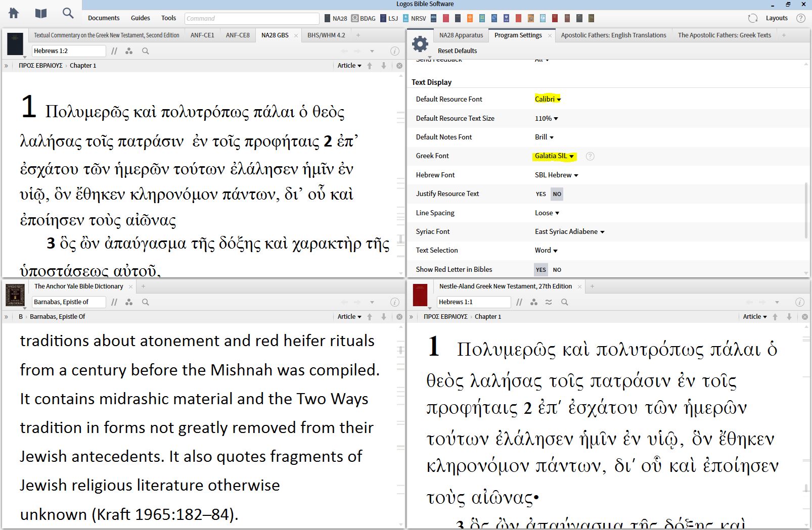Image resolution: width=812 pixels, height=530 pixels.
Task: Go to next article in NA28 GBS panel
Action: pyautogui.click(x=384, y=66)
